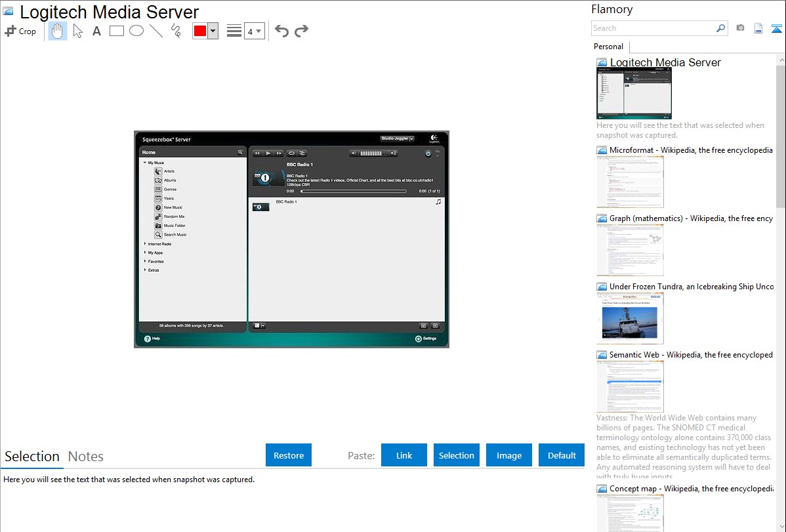Switch to the Selection tab

[x=32, y=457]
